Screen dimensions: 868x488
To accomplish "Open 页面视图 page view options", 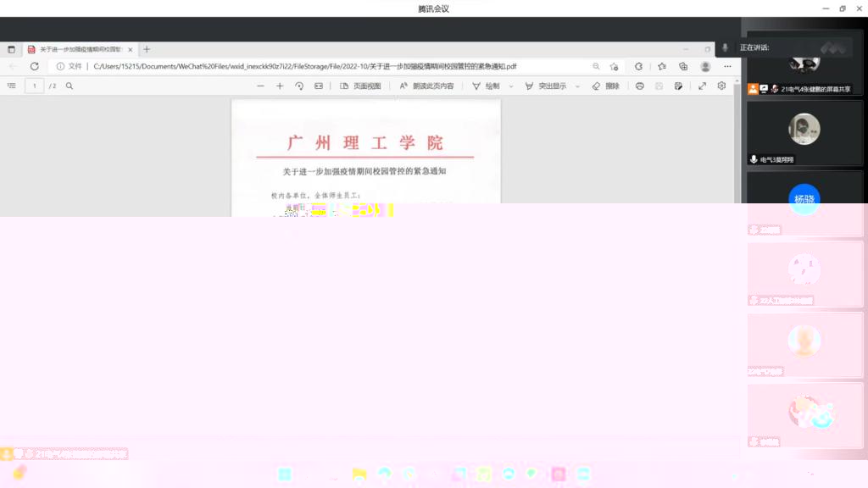I will pyautogui.click(x=360, y=86).
